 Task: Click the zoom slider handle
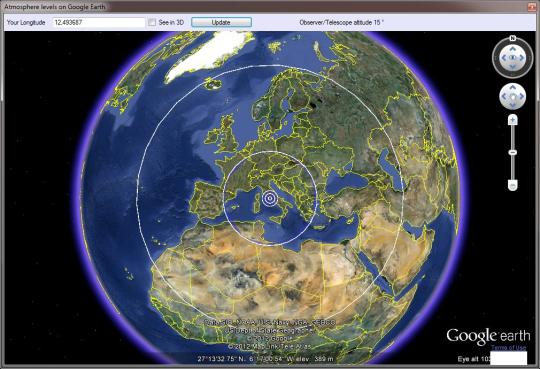tap(513, 152)
